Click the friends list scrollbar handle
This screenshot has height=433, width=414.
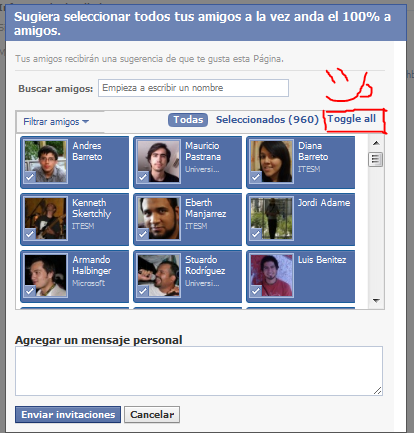point(376,159)
